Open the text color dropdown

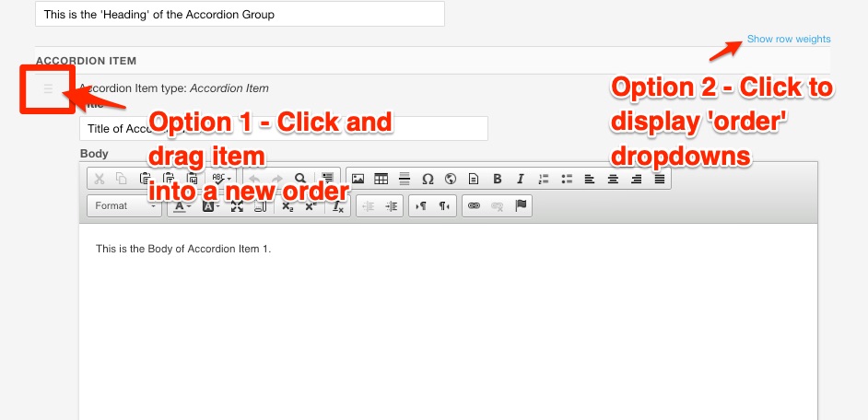pyautogui.click(x=182, y=206)
